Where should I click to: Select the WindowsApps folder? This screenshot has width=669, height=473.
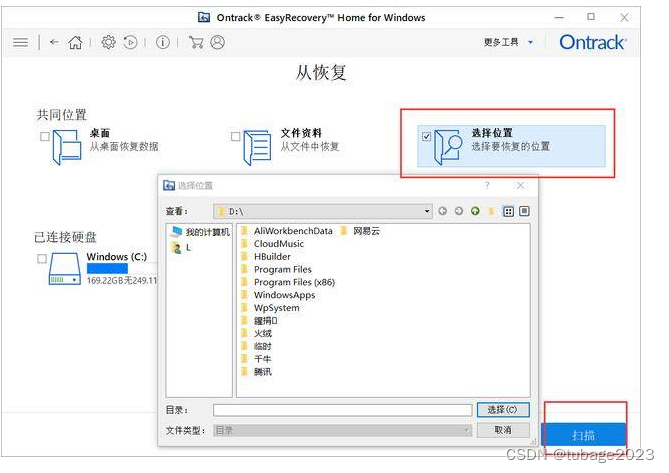click(x=278, y=295)
